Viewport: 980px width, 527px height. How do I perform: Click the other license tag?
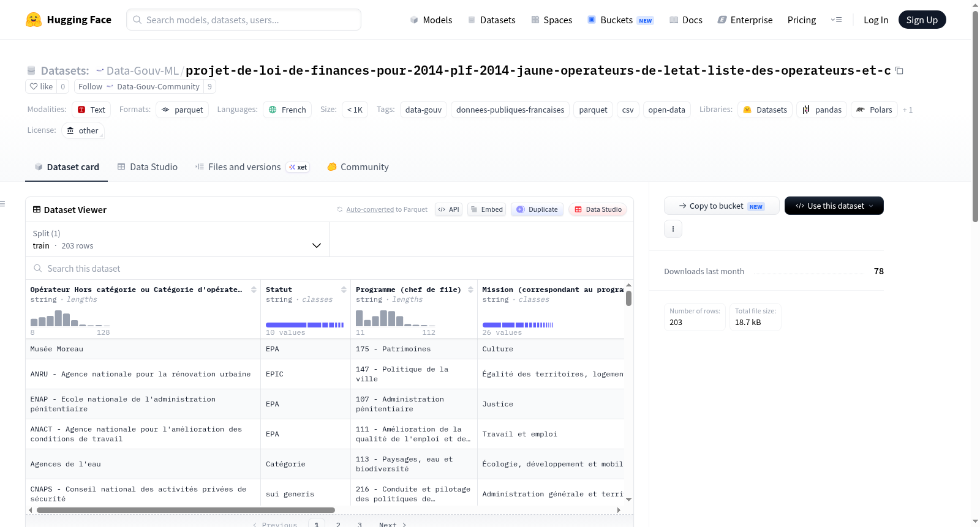(x=83, y=130)
